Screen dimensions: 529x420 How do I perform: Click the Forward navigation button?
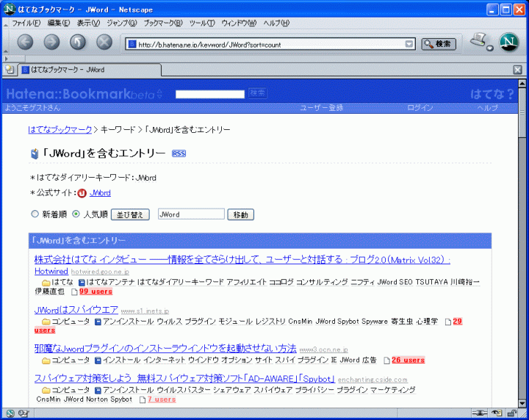(51, 43)
